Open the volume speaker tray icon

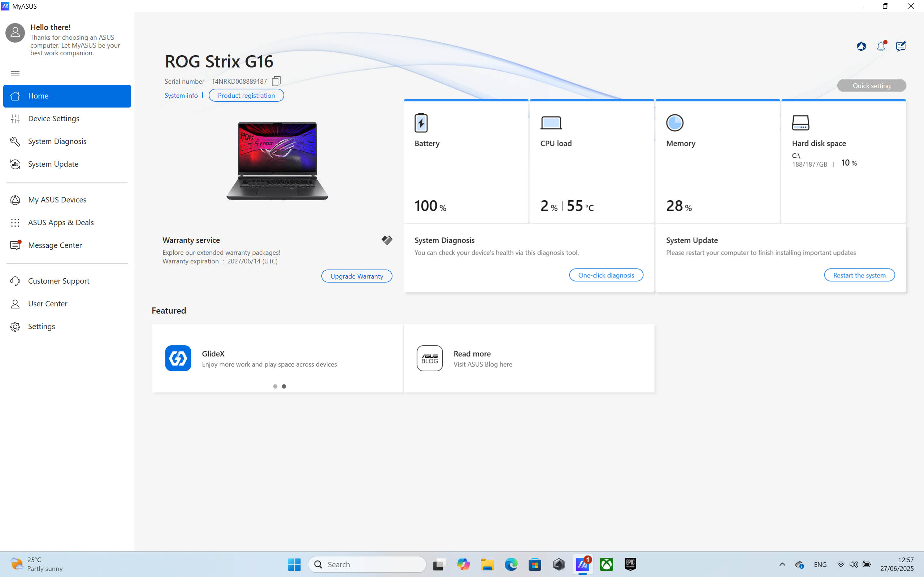pyautogui.click(x=854, y=564)
